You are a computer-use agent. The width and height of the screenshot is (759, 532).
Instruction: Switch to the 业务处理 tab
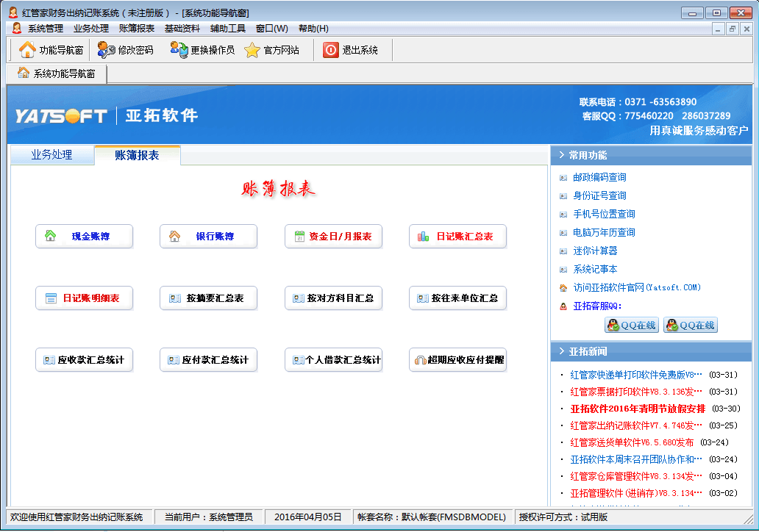pyautogui.click(x=51, y=155)
